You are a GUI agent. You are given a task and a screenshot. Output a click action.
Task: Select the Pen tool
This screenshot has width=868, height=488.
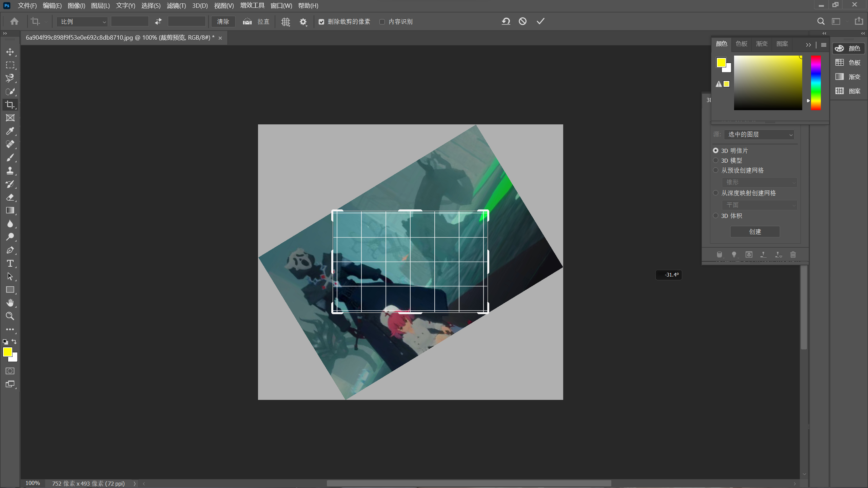pyautogui.click(x=10, y=250)
